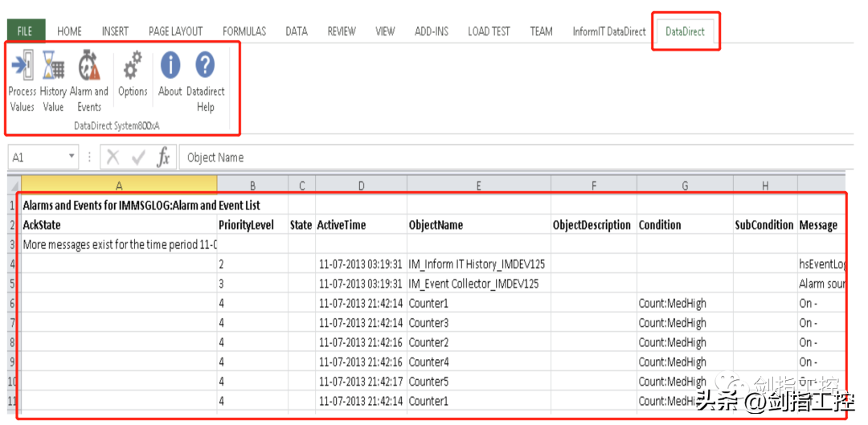Screen dimensions: 868x425
Task: Select the DataDirect ribbon tab
Action: (x=686, y=31)
